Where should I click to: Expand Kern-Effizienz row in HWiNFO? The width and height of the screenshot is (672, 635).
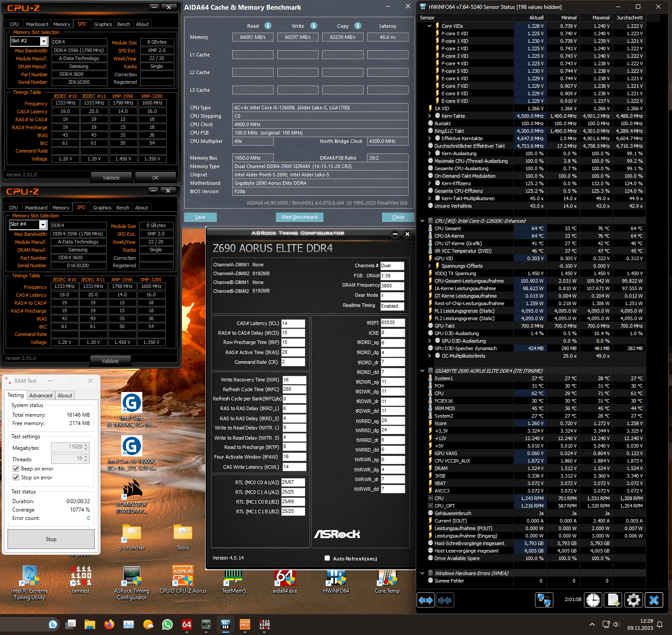pos(430,183)
